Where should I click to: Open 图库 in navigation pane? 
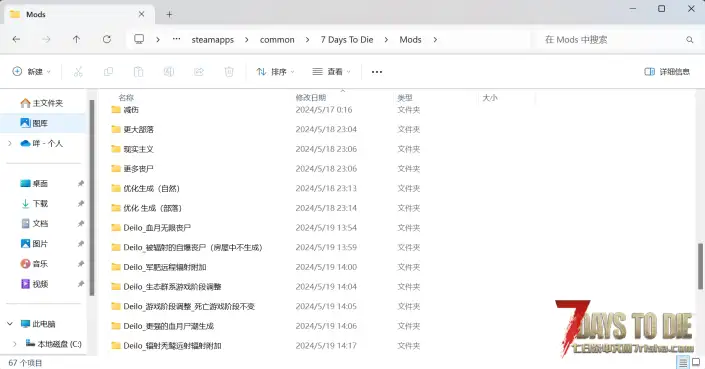[35, 123]
